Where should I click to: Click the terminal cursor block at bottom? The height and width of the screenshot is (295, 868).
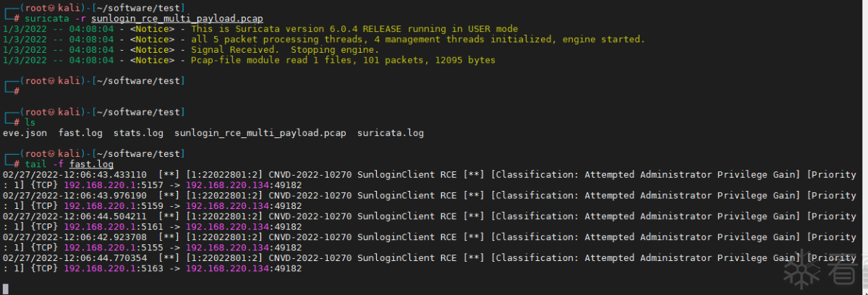(6, 288)
